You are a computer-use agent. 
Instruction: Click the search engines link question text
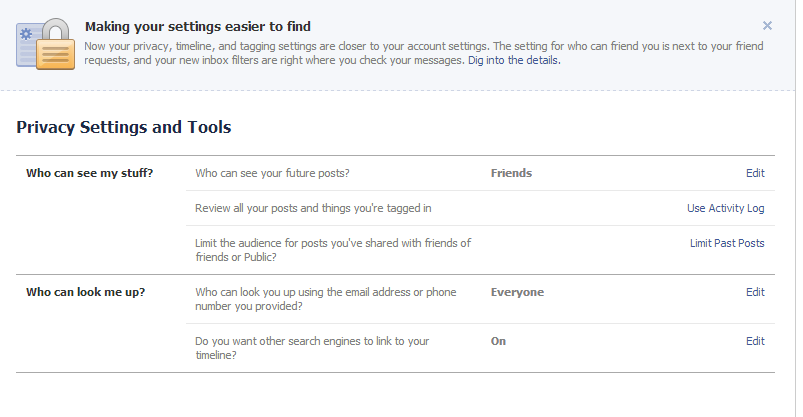pyautogui.click(x=312, y=348)
